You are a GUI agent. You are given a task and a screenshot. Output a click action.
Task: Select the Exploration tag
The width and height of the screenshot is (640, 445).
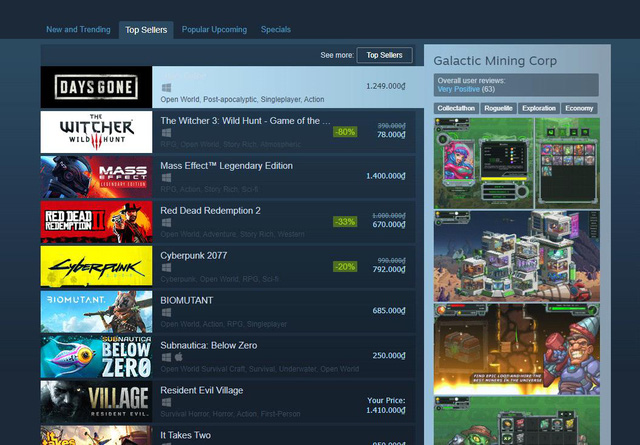[539, 108]
